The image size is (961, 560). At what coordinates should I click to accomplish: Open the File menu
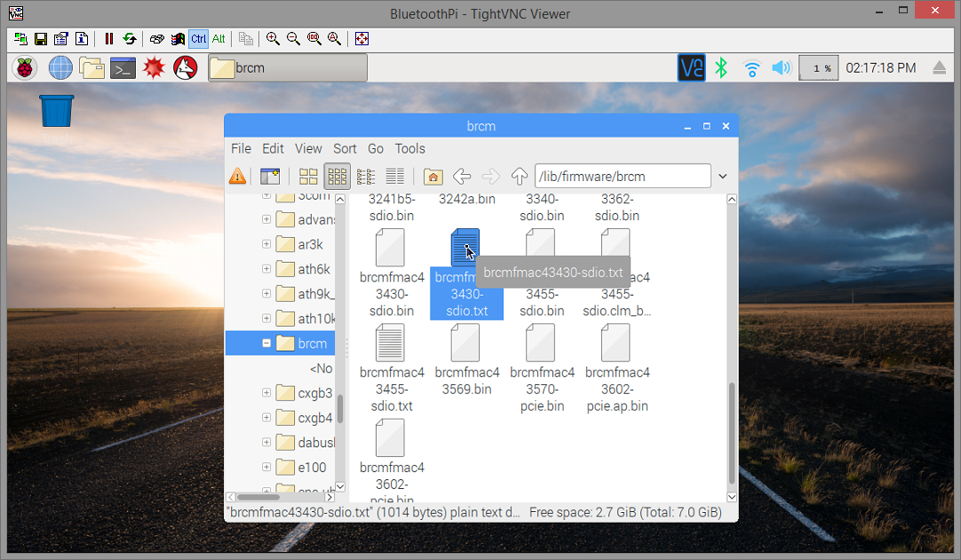(241, 149)
